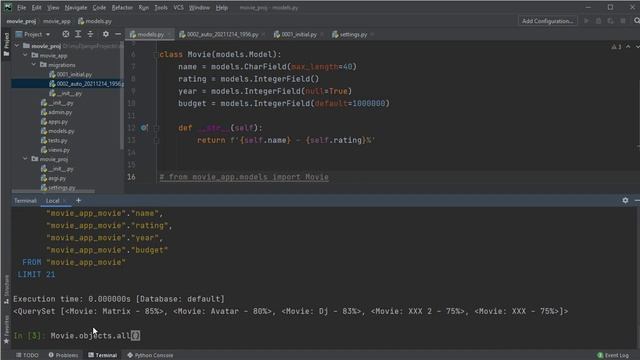Add a new terminal session with plus
The height and width of the screenshot is (360, 640).
[x=78, y=200]
